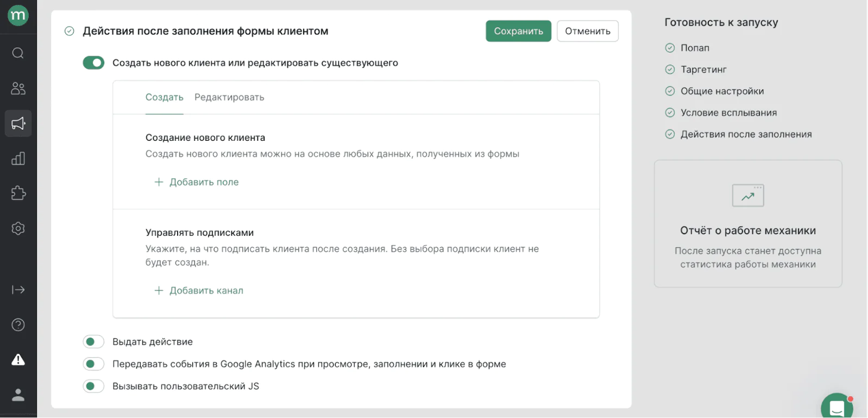Click the report chart illustration icon
The height and width of the screenshot is (418, 868).
[748, 196]
